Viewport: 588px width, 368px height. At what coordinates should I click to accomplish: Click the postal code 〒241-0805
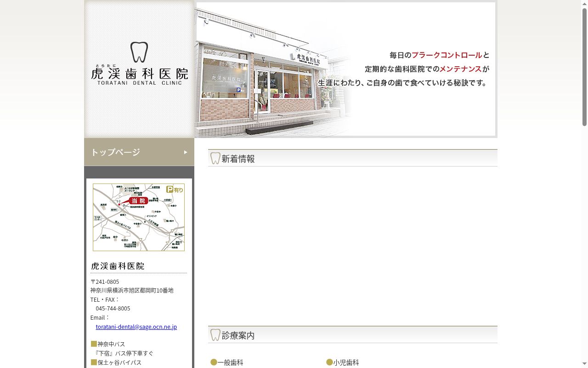point(105,282)
